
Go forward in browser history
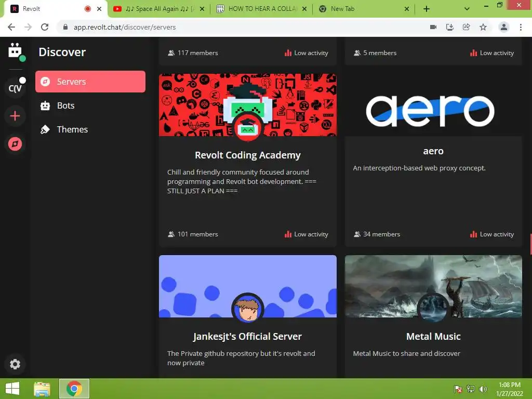point(28,27)
